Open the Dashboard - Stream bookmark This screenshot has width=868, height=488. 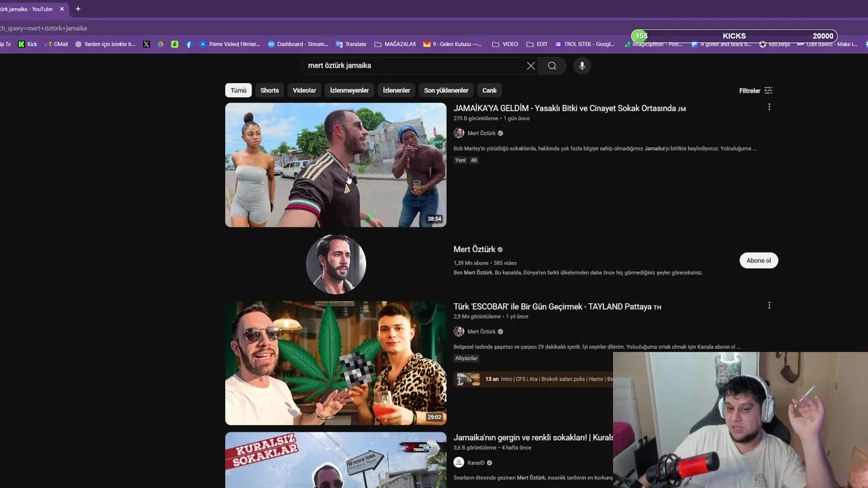(298, 44)
